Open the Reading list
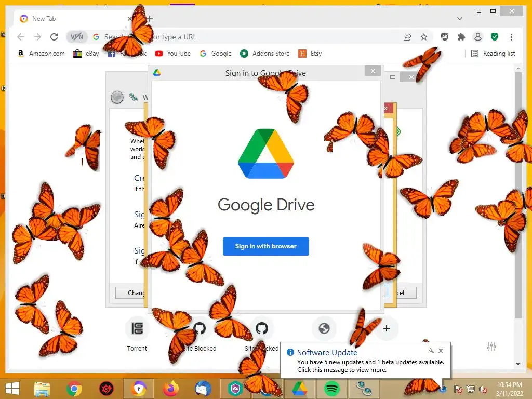The width and height of the screenshot is (532, 399). tap(494, 54)
